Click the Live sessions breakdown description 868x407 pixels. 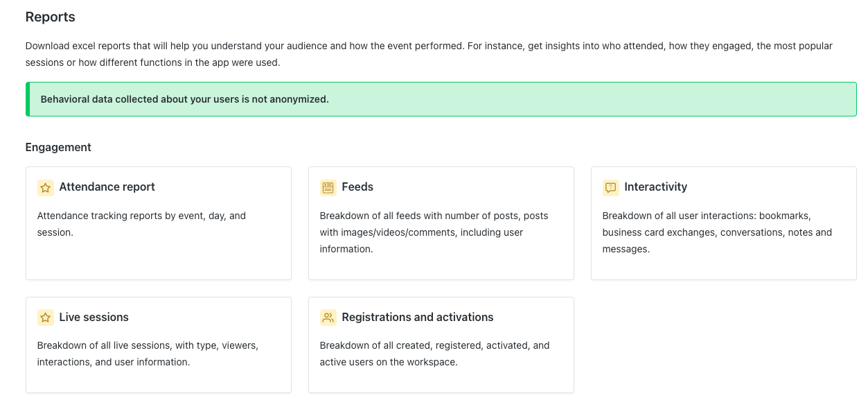(148, 354)
